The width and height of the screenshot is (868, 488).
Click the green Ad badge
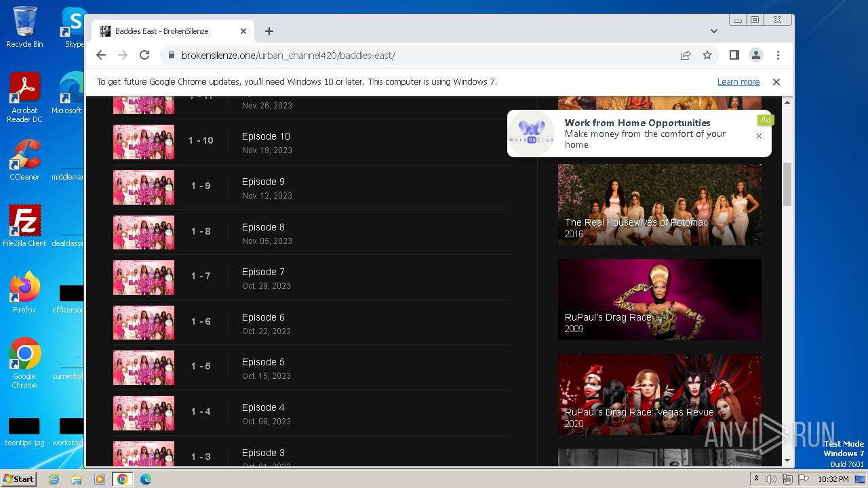[x=766, y=120]
